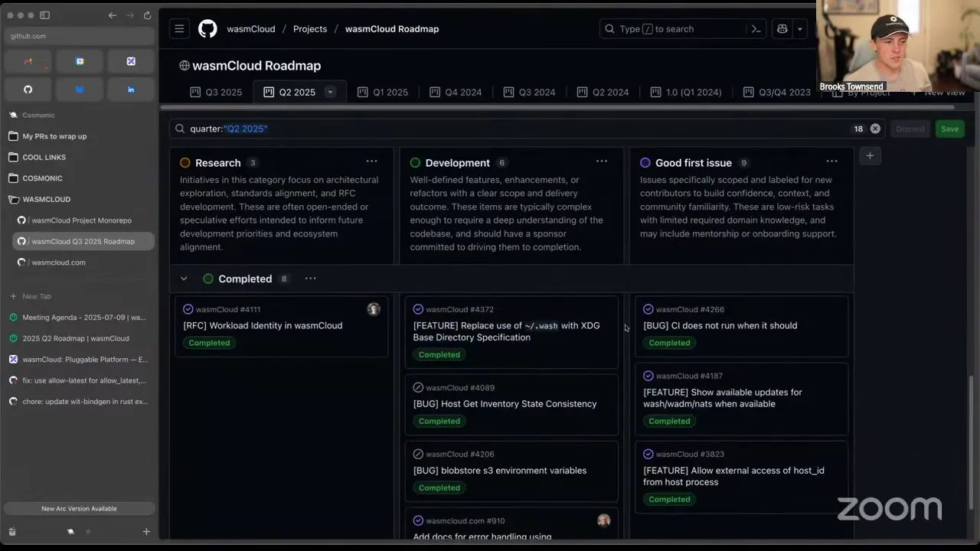980x551 pixels.
Task: Click the Discard button
Action: point(910,129)
